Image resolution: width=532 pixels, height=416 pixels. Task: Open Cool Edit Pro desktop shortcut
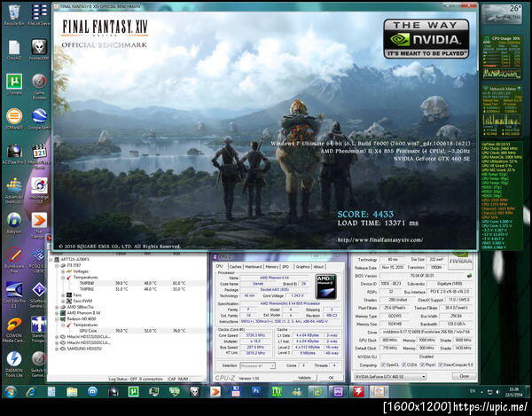point(14,294)
